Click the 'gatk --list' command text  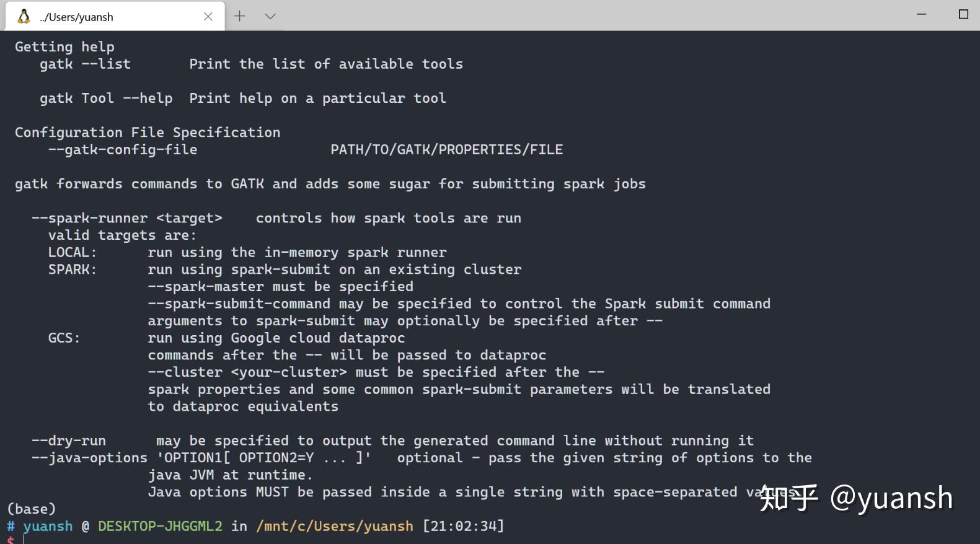[85, 64]
